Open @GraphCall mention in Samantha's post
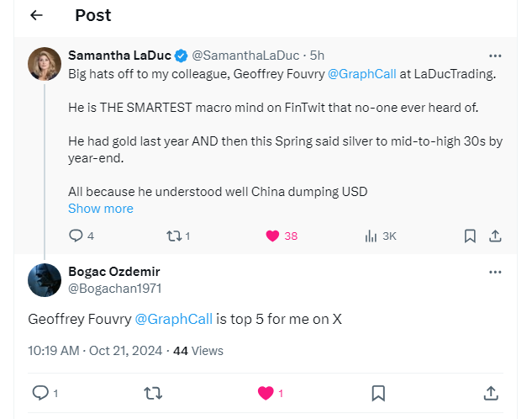Viewport: 532px width, 419px height. click(362, 74)
